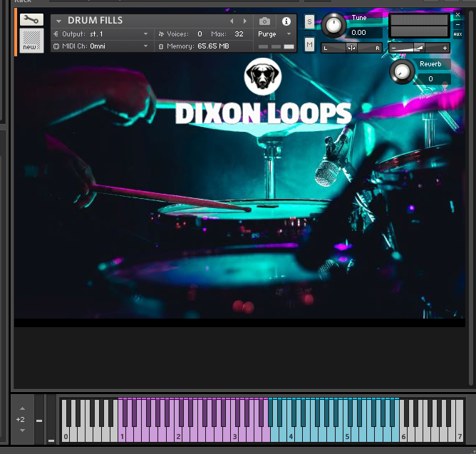Mute the instrument with M button
Screen dimensions: 476x454
(309, 44)
